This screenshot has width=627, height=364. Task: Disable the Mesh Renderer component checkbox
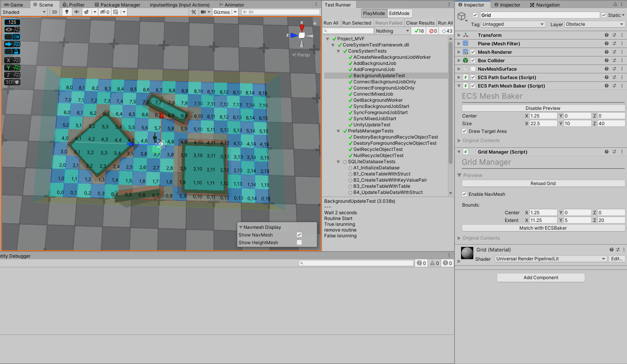(473, 52)
